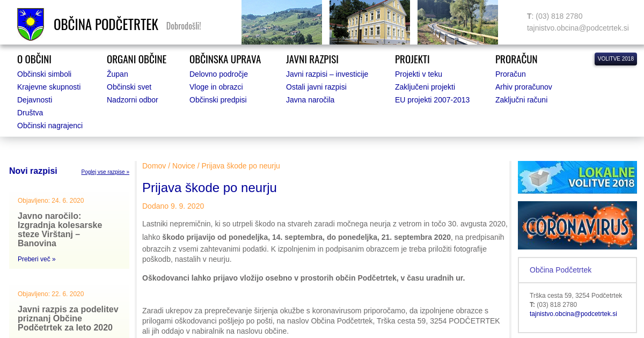Go to Občinski simboli page
The width and height of the screenshot is (644, 338).
pyautogui.click(x=44, y=74)
